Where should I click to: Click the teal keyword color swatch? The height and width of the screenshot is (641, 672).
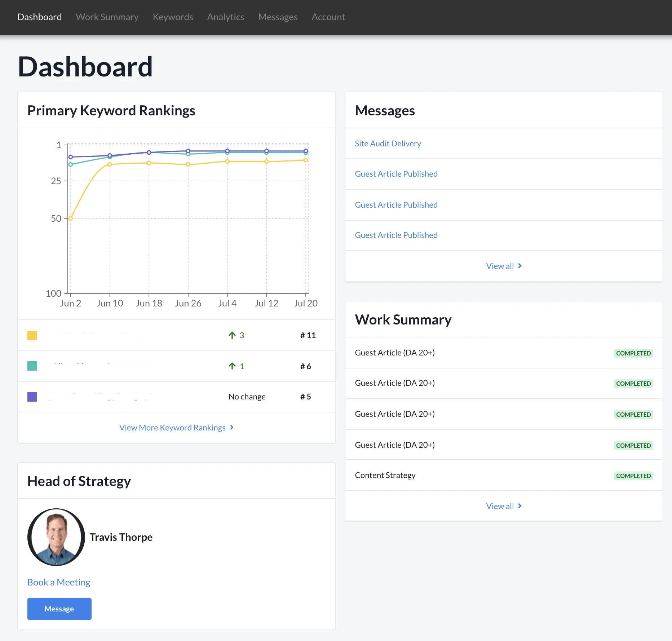[x=32, y=366]
